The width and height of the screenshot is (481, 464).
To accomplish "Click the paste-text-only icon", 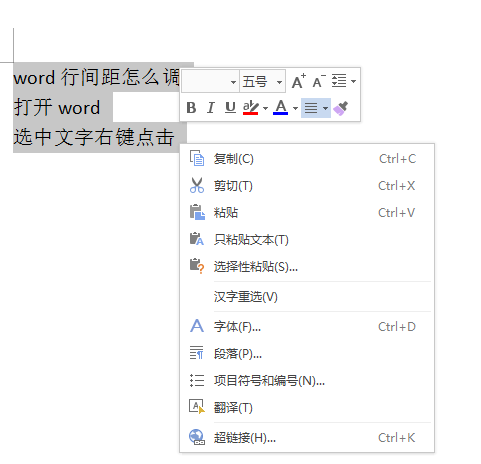I will (x=197, y=239).
